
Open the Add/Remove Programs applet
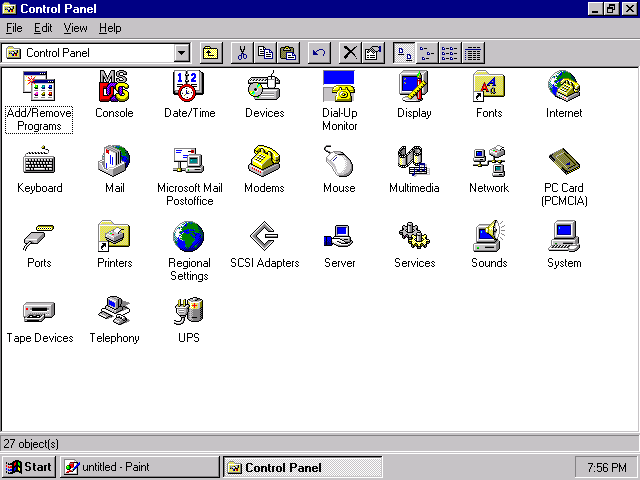pos(39,86)
